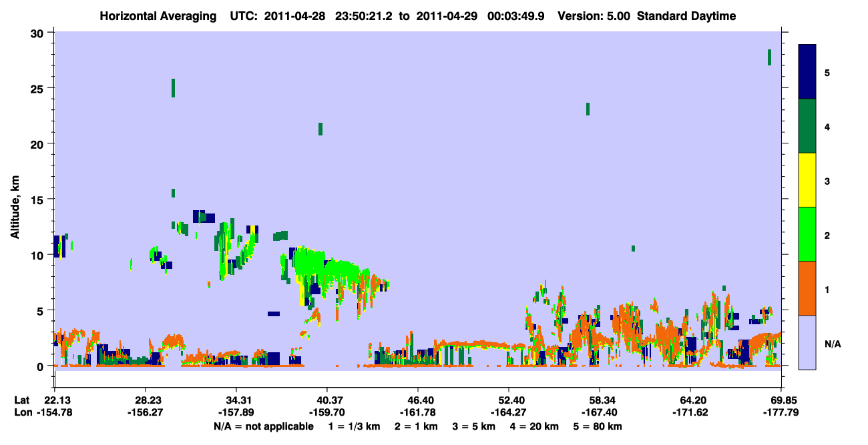Click 'Version: 5.00' in the title
The height and width of the screenshot is (445, 868).
[x=595, y=16]
